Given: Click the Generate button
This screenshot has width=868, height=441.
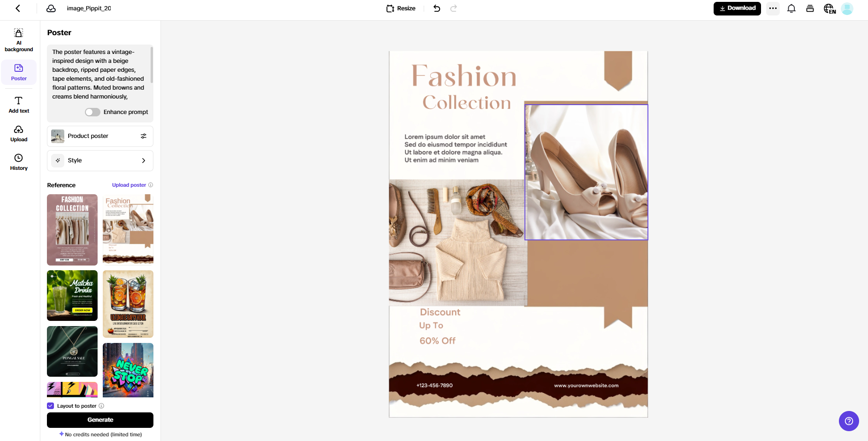Looking at the screenshot, I should [99, 420].
